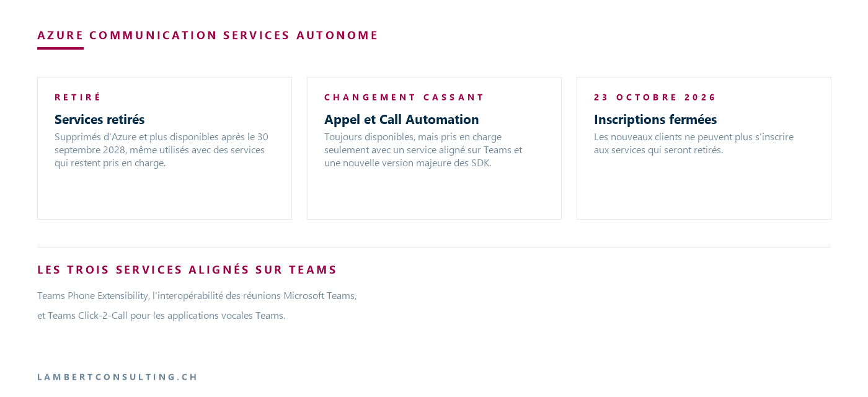Click the line starting 'Teams Phone Extensibility'

197,296
